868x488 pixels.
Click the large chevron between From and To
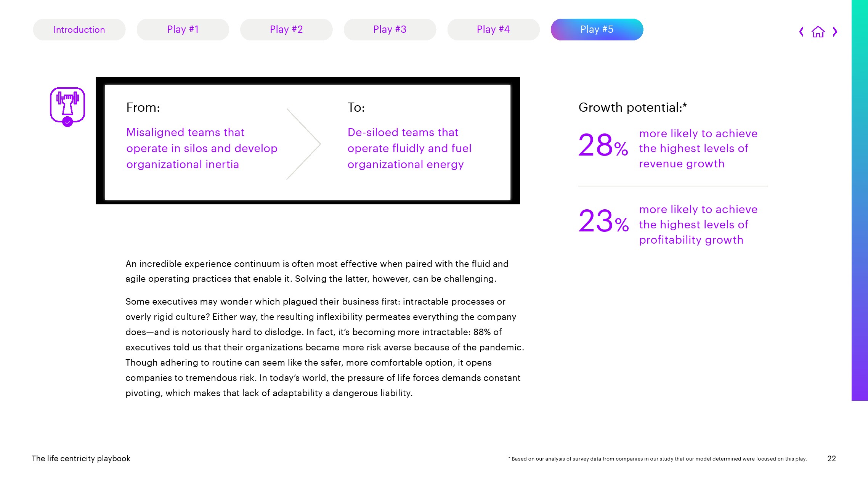304,144
